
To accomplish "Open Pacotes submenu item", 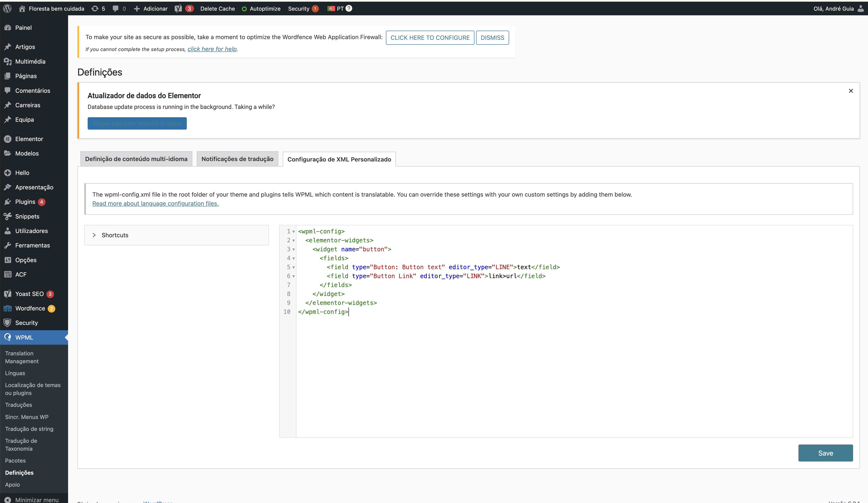I will coord(15,461).
